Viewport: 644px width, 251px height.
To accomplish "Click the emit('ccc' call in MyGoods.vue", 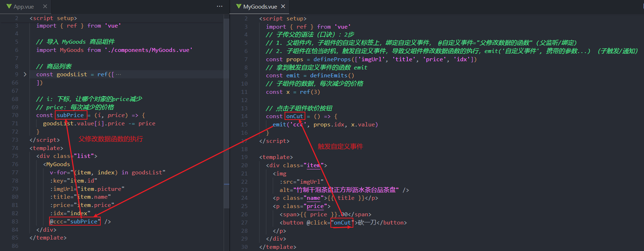I will click(290, 125).
